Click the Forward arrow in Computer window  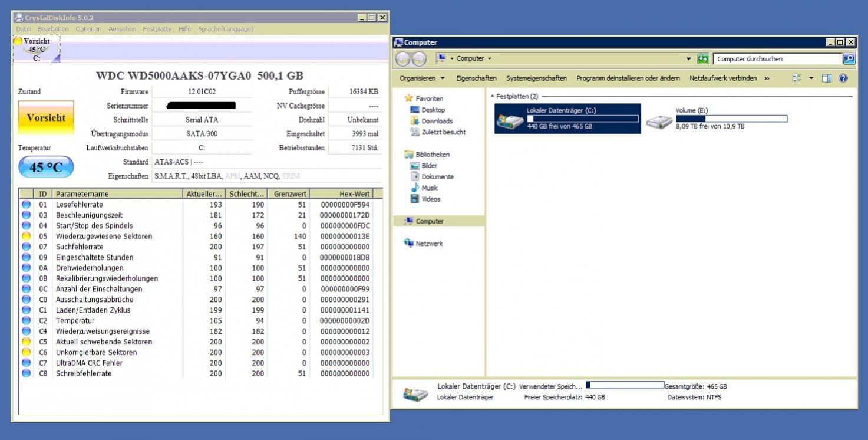419,59
